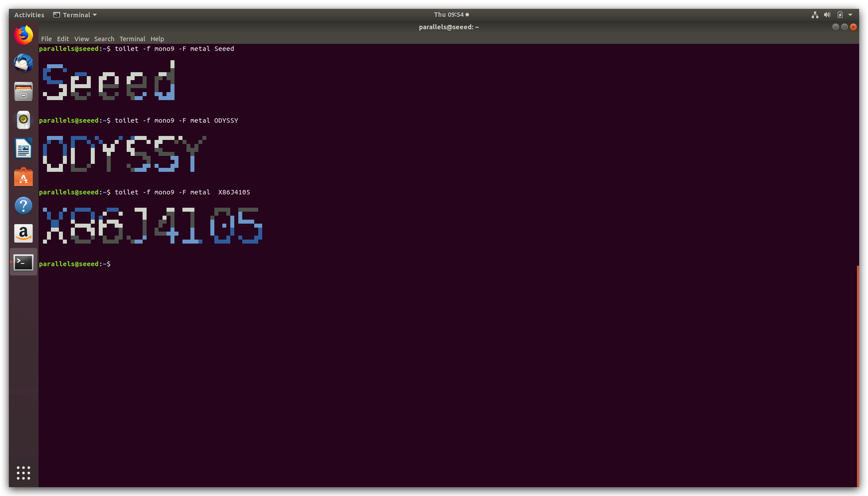Minimize the terminal window
The height and width of the screenshot is (496, 868).
[835, 27]
